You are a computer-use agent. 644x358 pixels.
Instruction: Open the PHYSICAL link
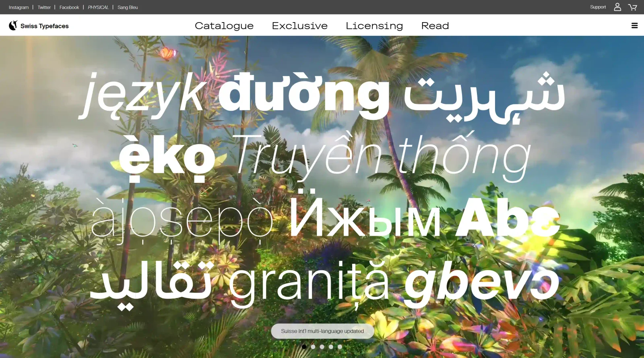click(98, 7)
